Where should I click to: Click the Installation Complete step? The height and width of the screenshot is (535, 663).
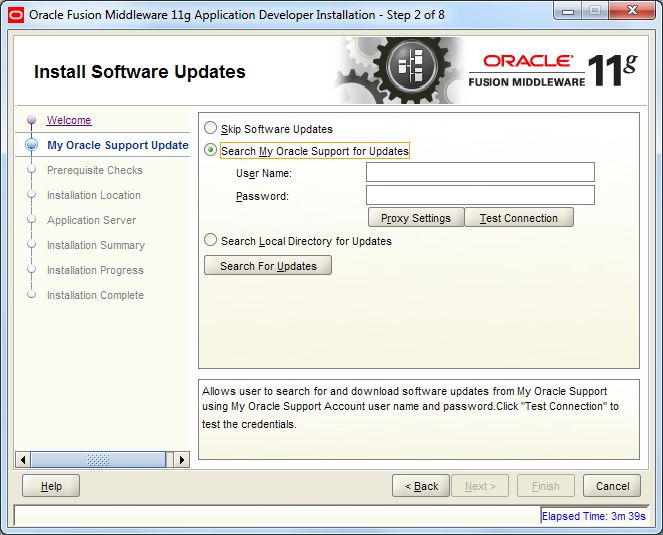point(95,295)
